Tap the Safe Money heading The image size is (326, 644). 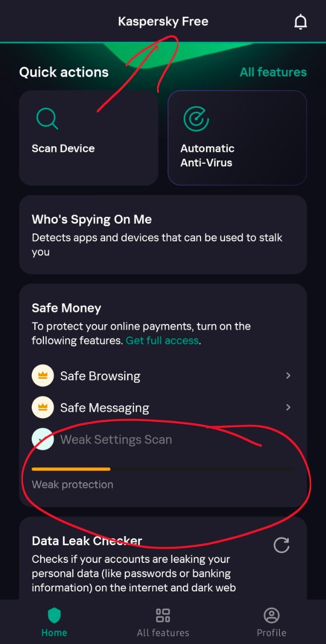[66, 308]
